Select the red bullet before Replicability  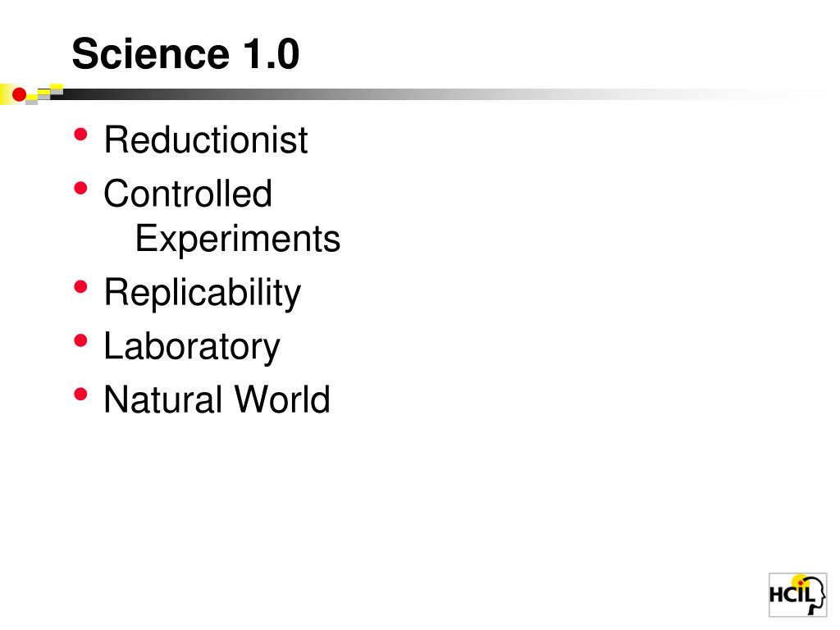(x=81, y=286)
